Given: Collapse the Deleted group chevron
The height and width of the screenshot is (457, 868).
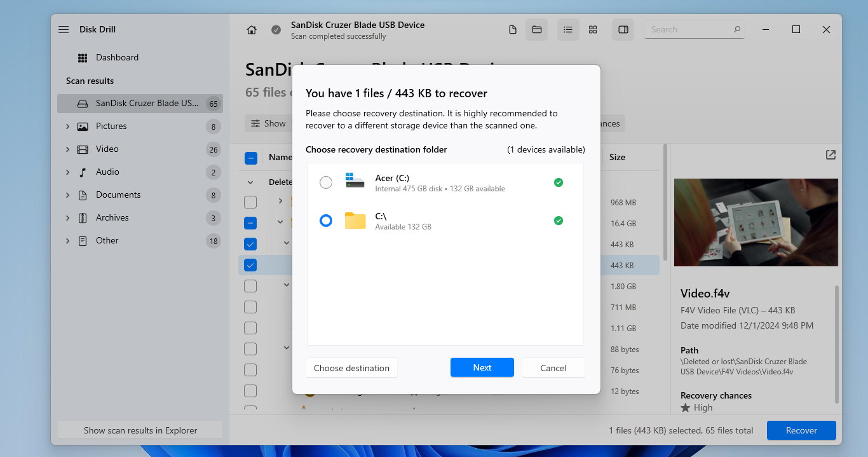Looking at the screenshot, I should click(250, 182).
